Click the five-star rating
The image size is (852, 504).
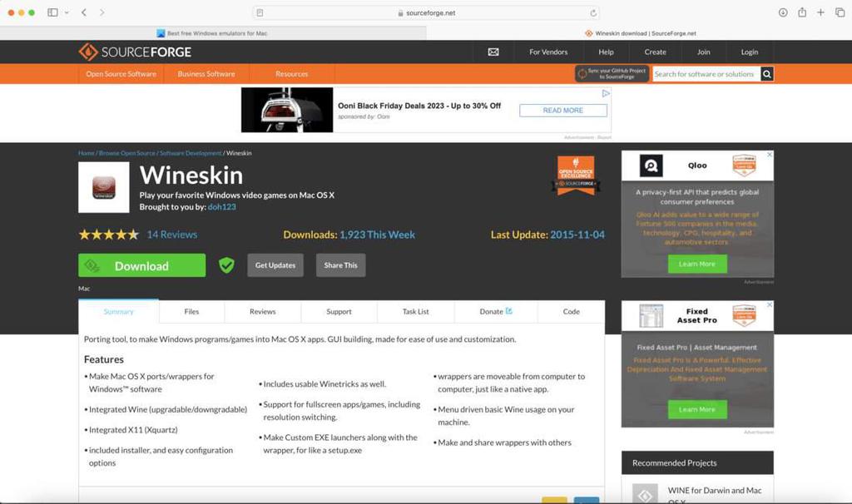(x=109, y=235)
